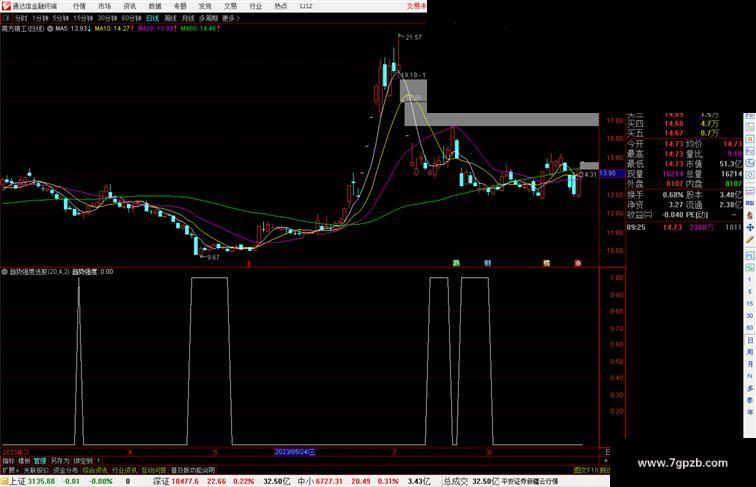Click the RSI indicator icon in sidebar
The image size is (756, 487).
click(x=750, y=203)
